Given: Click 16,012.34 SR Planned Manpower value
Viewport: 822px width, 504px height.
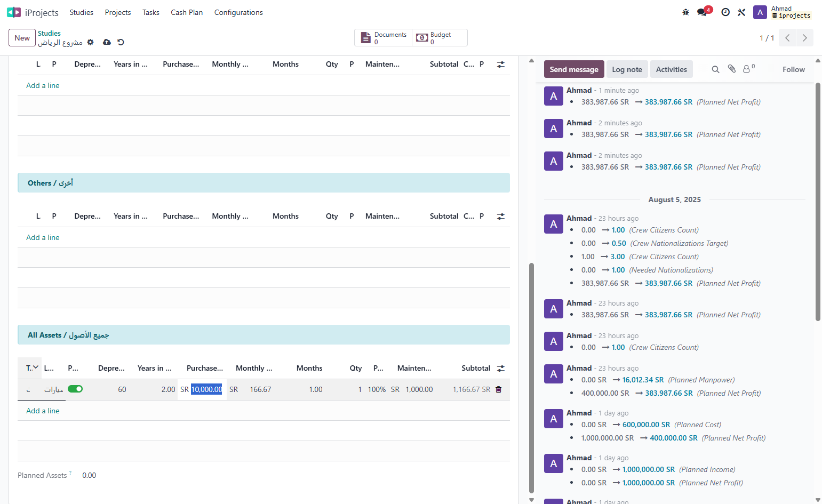Looking at the screenshot, I should click(x=643, y=380).
